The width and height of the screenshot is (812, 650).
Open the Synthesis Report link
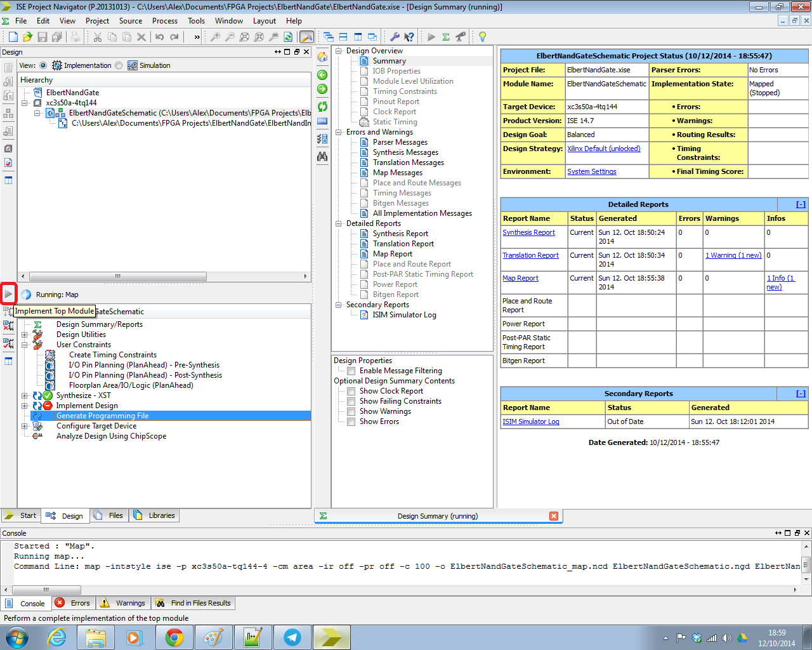528,233
